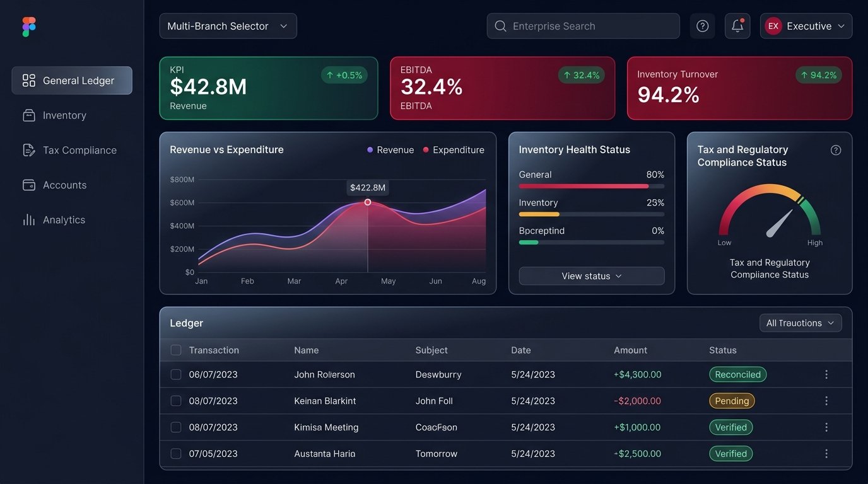Open the notifications bell
This screenshot has height=484, width=868.
click(x=737, y=26)
